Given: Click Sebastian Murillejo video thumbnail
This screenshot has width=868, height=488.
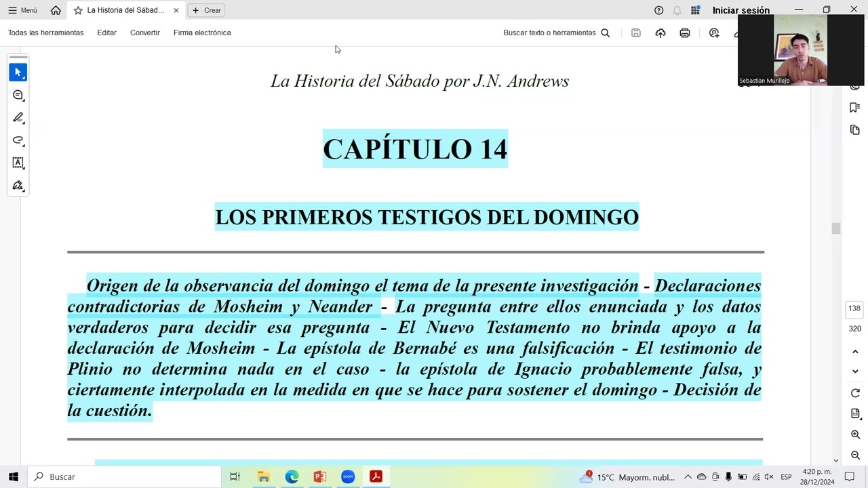Looking at the screenshot, I should [801, 50].
